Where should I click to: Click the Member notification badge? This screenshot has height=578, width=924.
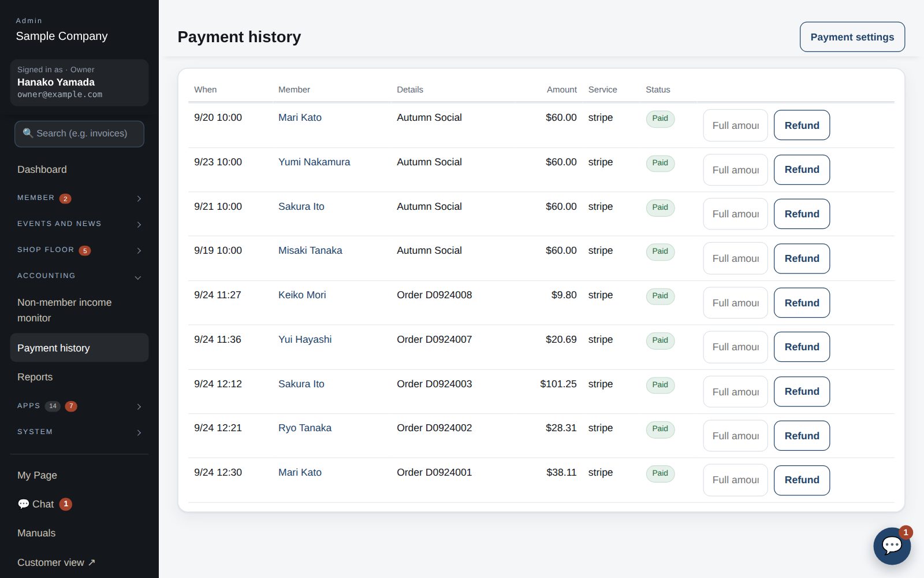point(65,198)
